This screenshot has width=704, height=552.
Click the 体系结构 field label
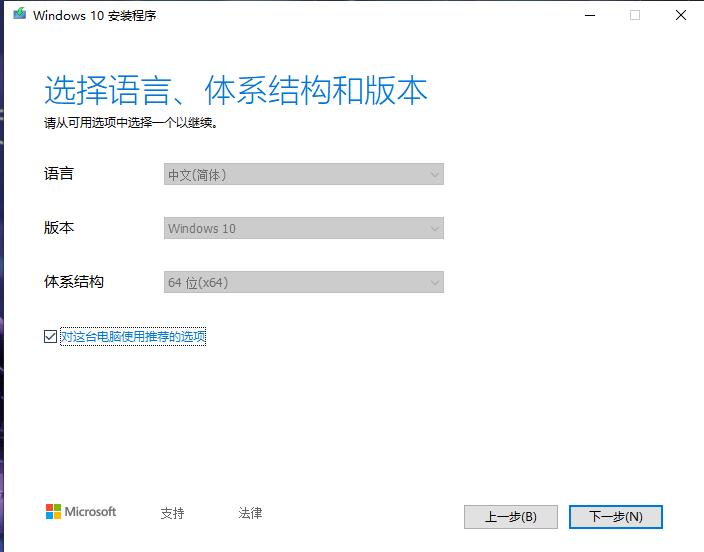[74, 282]
